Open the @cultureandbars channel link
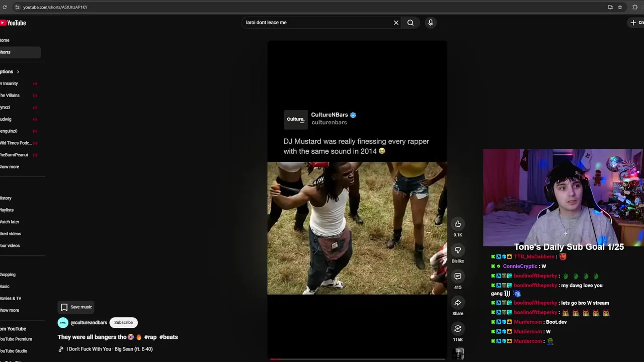 (89, 323)
